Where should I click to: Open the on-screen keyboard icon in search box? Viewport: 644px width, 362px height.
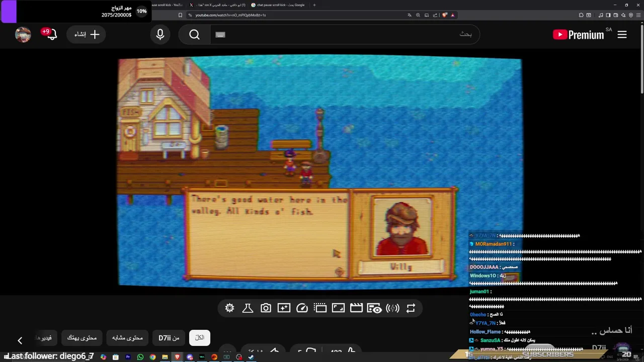point(220,35)
